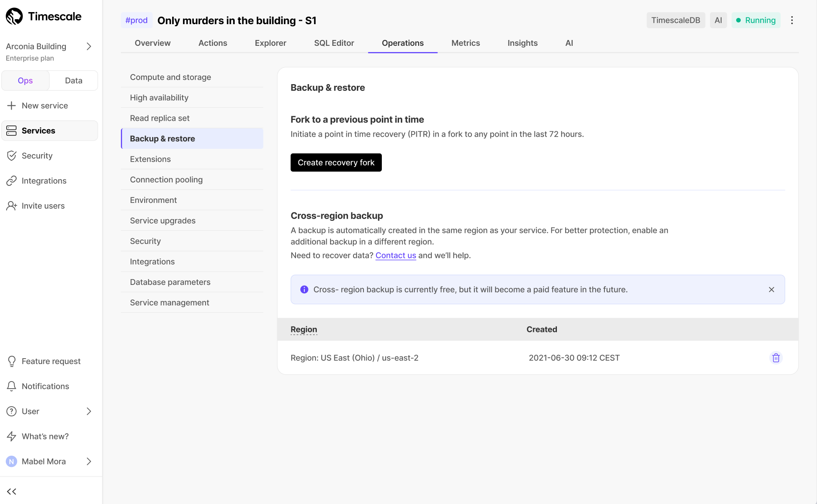The width and height of the screenshot is (817, 504).
Task: Click Create recovery fork button
Action: coord(336,162)
